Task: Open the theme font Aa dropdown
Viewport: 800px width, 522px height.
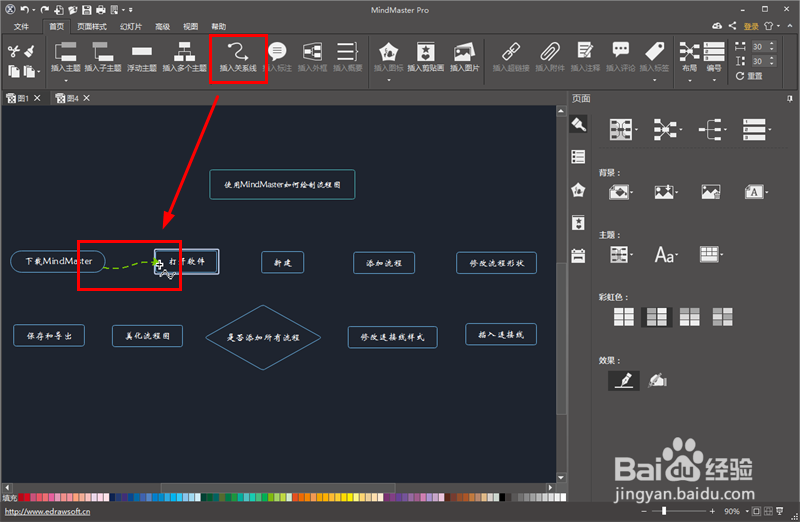Action: pyautogui.click(x=666, y=254)
